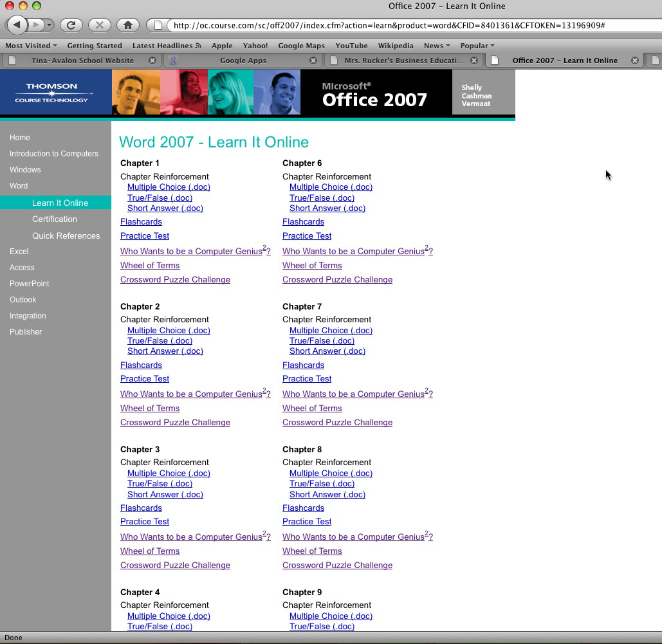Go to the PowerPoint section in the sidebar
Screen dimensions: 662x644
(x=30, y=283)
